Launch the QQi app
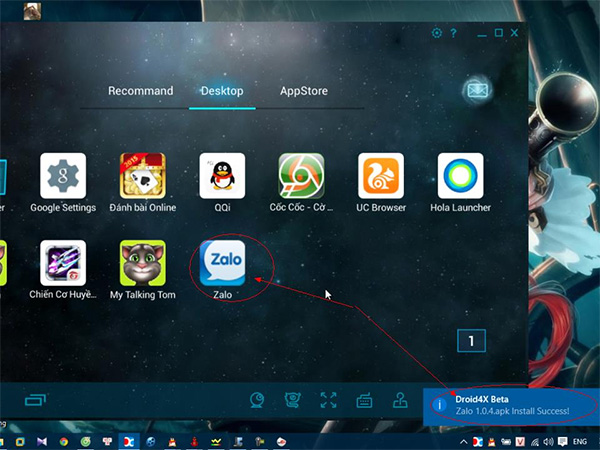This screenshot has height=450, width=600. click(222, 176)
